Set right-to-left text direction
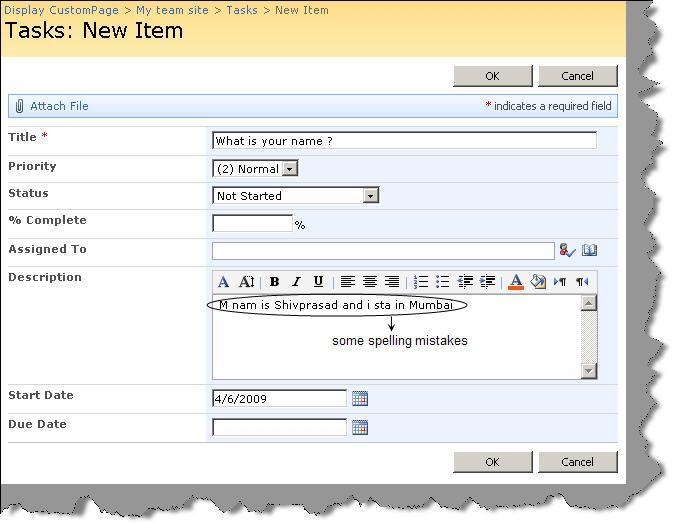Screen dimensions: 673x523 tap(582, 282)
